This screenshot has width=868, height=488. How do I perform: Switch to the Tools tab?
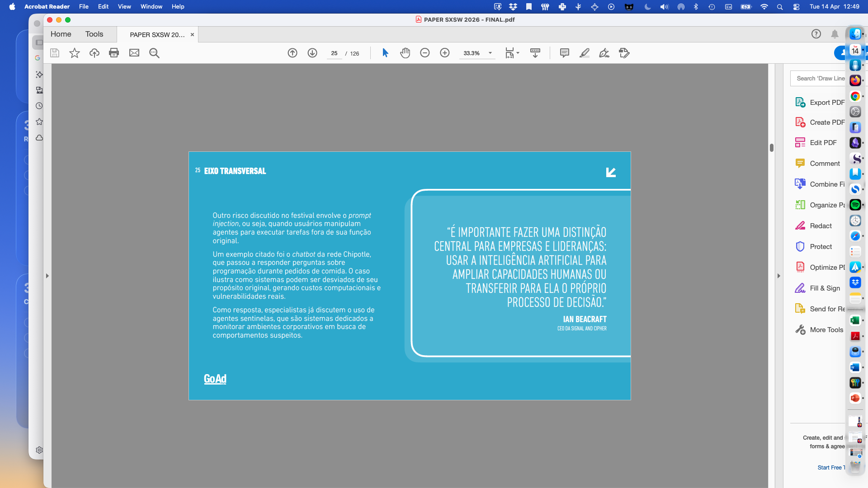(94, 34)
